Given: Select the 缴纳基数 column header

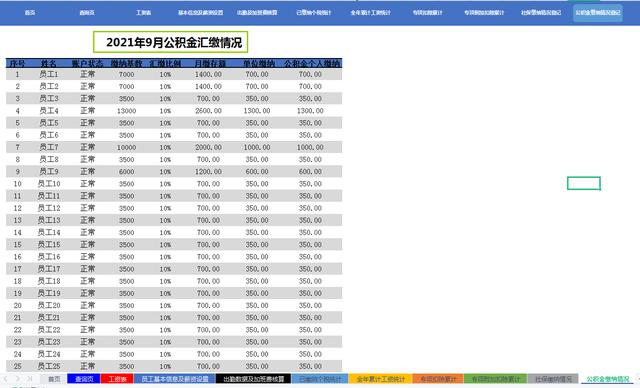Looking at the screenshot, I should pyautogui.click(x=126, y=63).
